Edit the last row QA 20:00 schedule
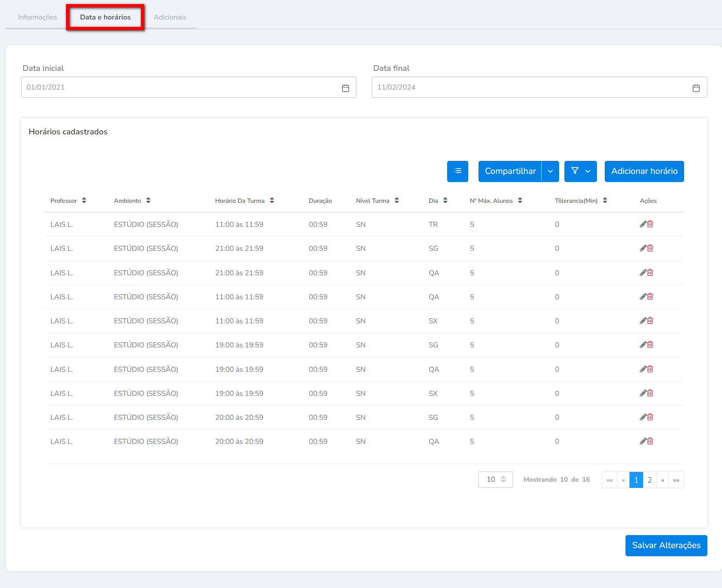The image size is (722, 588). (x=643, y=441)
